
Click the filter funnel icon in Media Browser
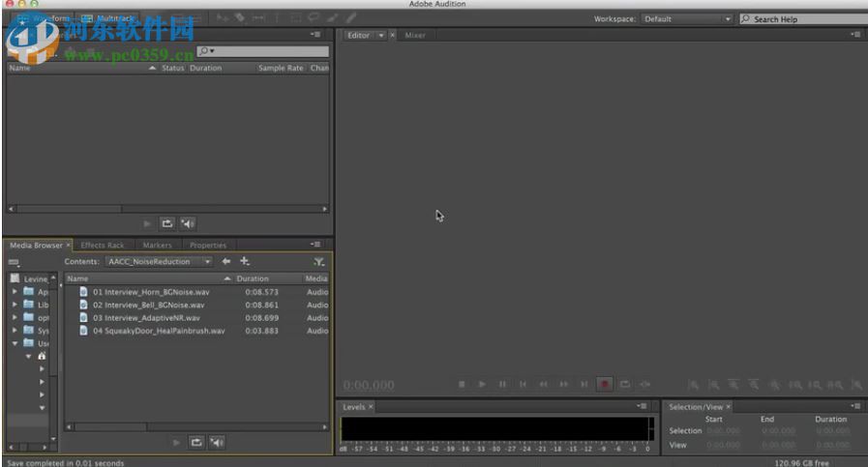click(x=318, y=262)
